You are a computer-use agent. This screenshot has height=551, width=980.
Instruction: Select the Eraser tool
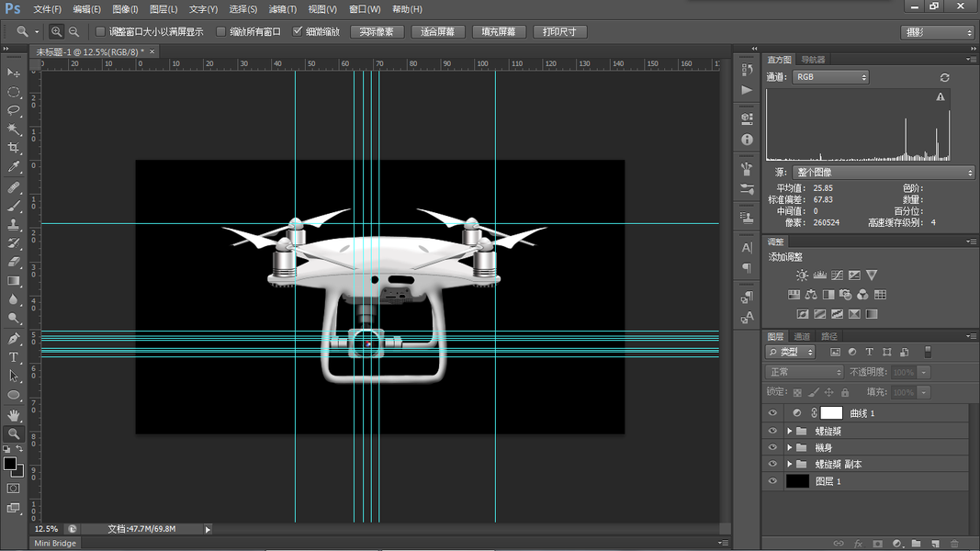pyautogui.click(x=13, y=262)
